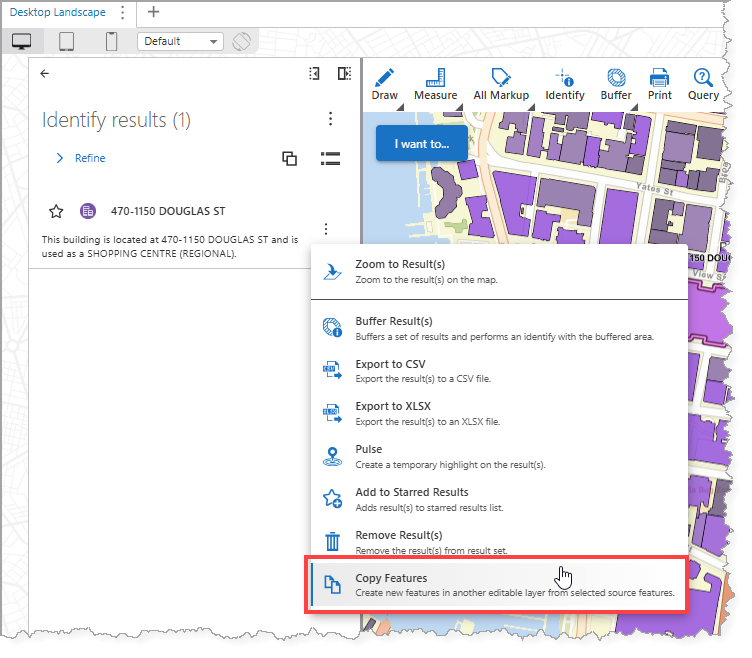Switch to desktop device view
Viewport: 752px width, 658px height.
[x=22, y=41]
